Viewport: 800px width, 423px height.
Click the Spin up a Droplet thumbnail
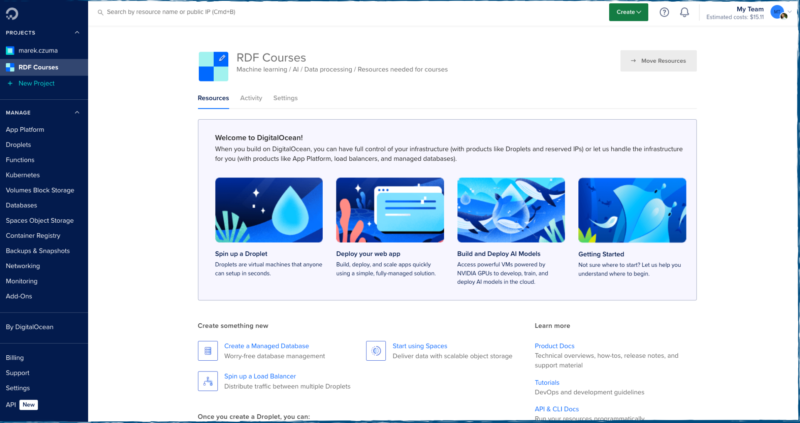pos(268,210)
